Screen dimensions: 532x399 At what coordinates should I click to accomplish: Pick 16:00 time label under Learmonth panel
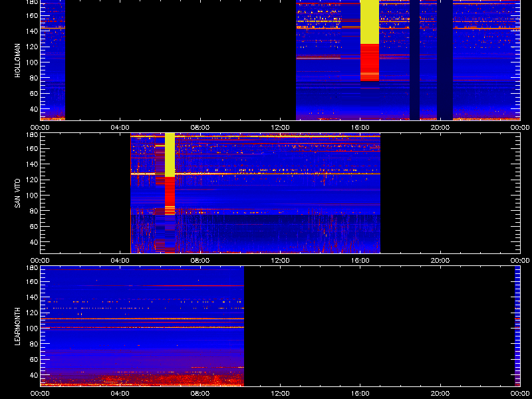click(x=360, y=394)
